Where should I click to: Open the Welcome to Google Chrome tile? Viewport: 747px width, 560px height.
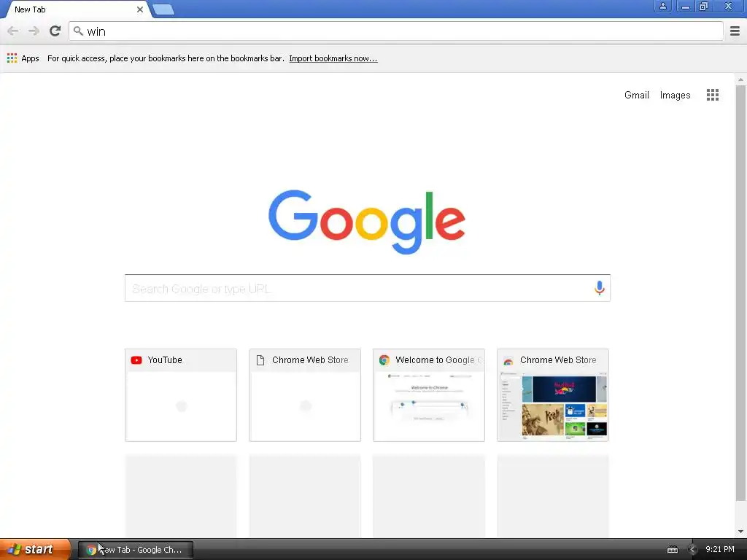(x=429, y=395)
